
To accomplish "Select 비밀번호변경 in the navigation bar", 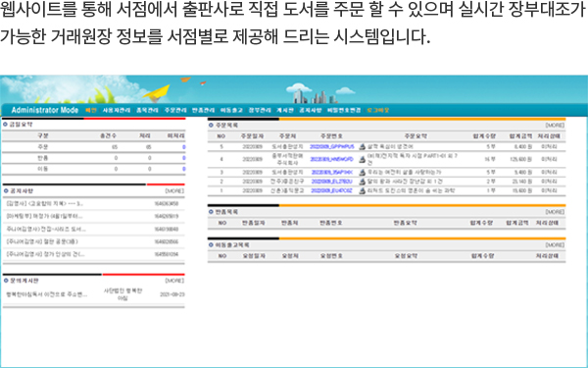I will click(344, 110).
